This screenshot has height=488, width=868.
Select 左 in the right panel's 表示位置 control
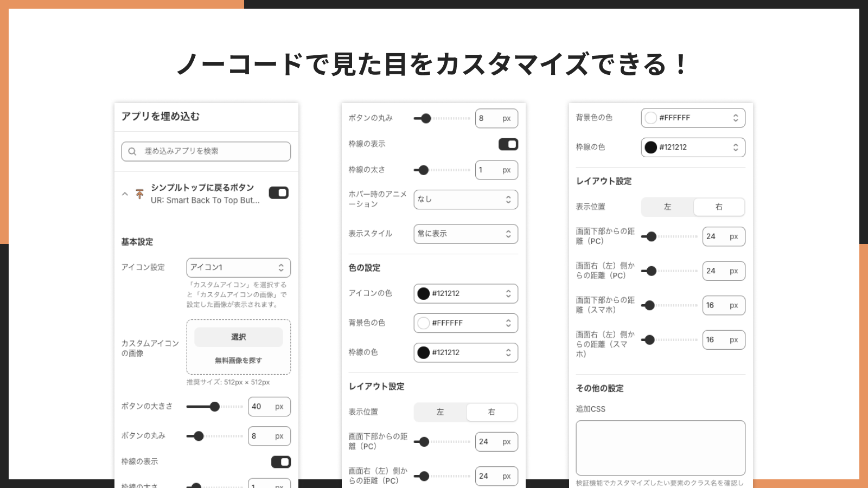[667, 207]
